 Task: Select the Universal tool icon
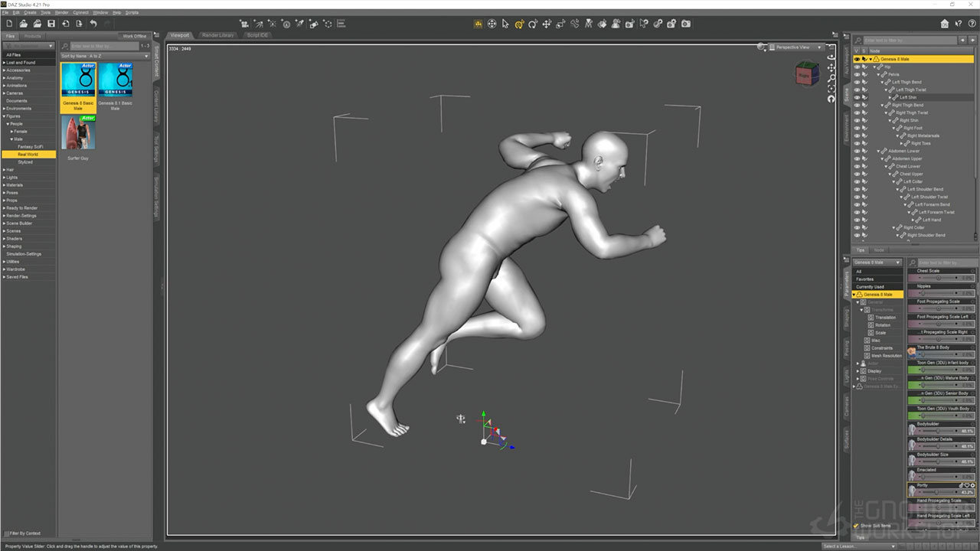tap(492, 24)
